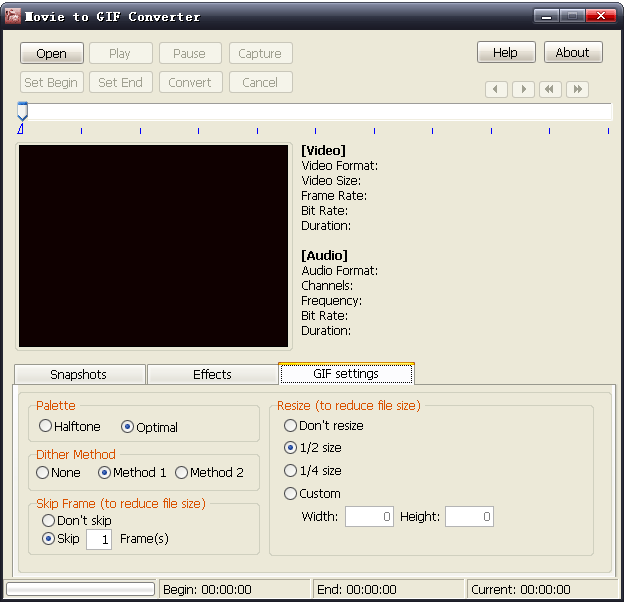
Task: Click the begin marker triangle under the timeline
Action: pyautogui.click(x=21, y=129)
